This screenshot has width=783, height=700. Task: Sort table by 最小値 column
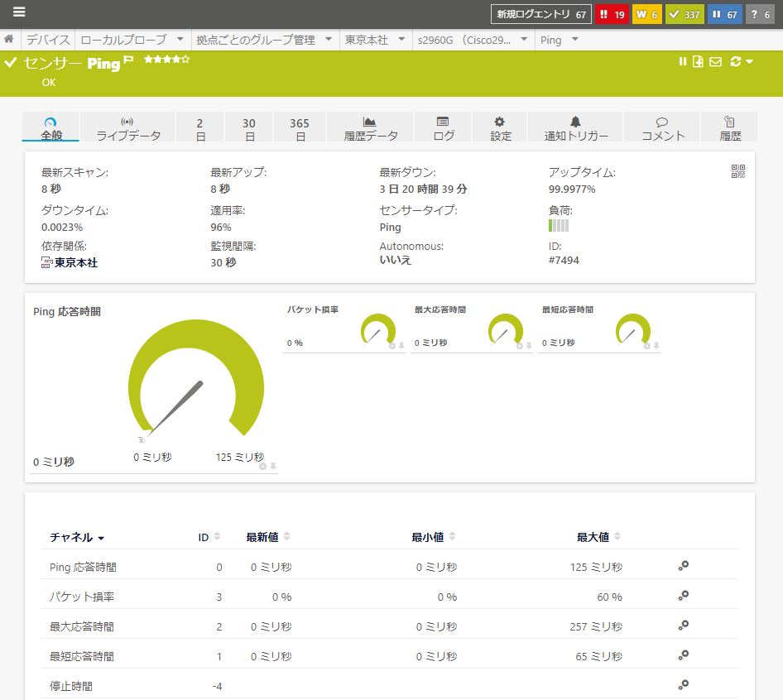click(433, 537)
